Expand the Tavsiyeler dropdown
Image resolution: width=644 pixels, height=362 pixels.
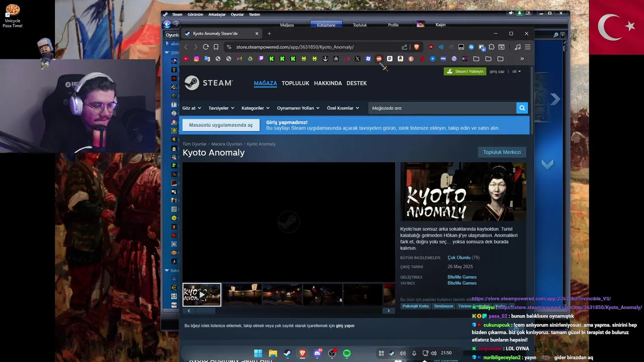click(x=221, y=108)
